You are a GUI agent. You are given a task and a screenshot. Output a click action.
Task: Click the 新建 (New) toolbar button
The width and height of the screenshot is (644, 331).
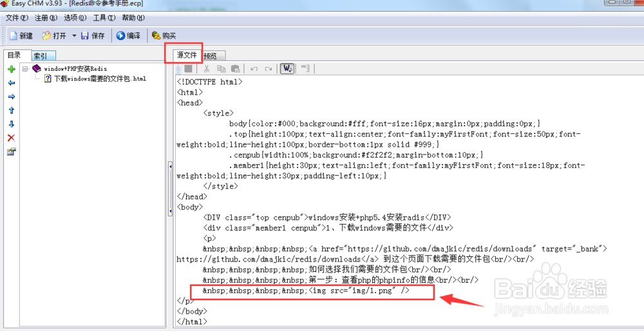[21, 35]
